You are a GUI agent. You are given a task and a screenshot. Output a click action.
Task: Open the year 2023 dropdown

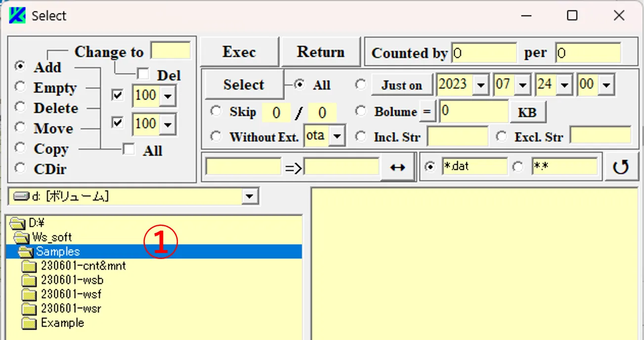click(480, 85)
